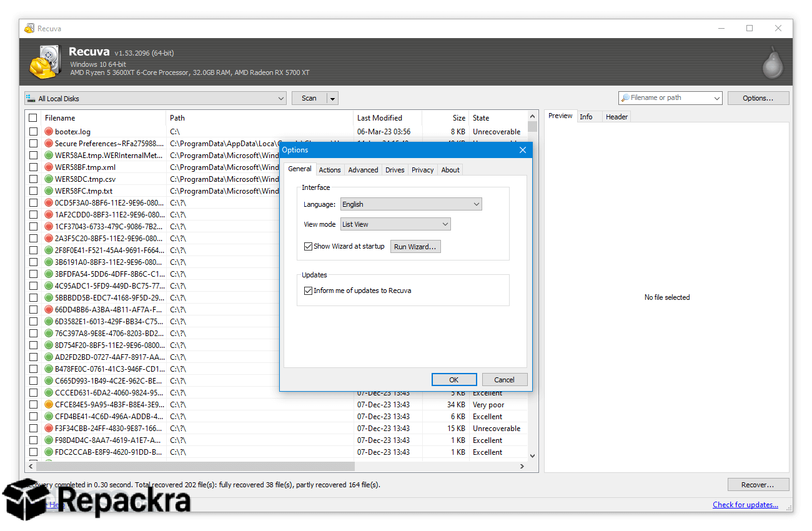The image size is (812, 531).
Task: Click the red status icon of WER58BF.tmp.xml
Action: click(x=49, y=167)
